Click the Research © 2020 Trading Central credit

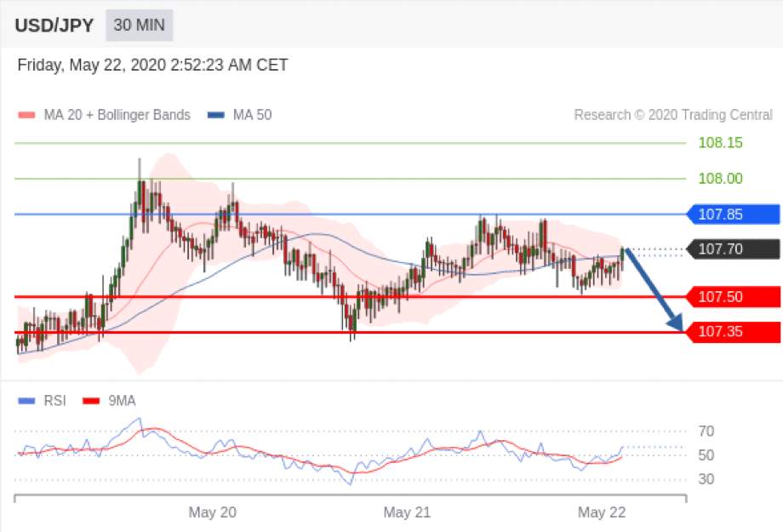pos(673,115)
